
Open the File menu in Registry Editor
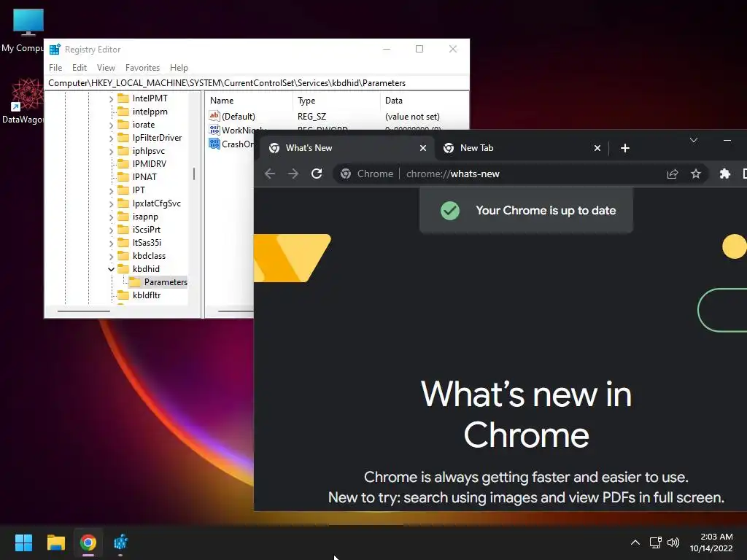(55, 68)
